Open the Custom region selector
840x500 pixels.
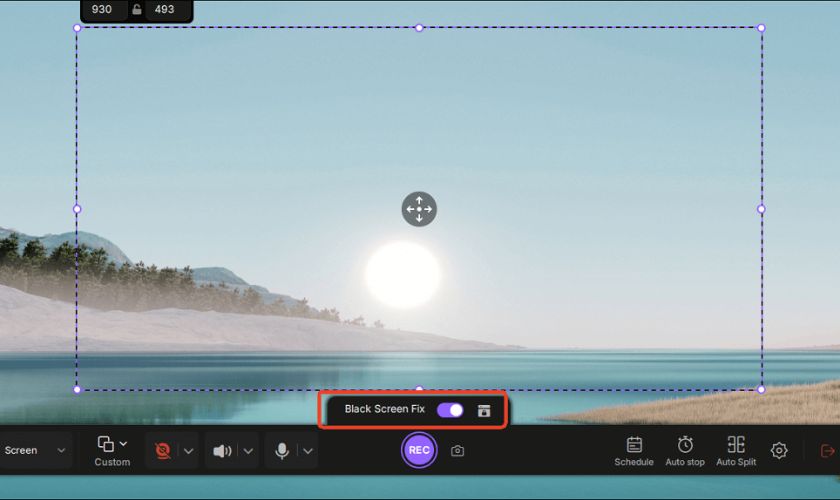coord(112,451)
